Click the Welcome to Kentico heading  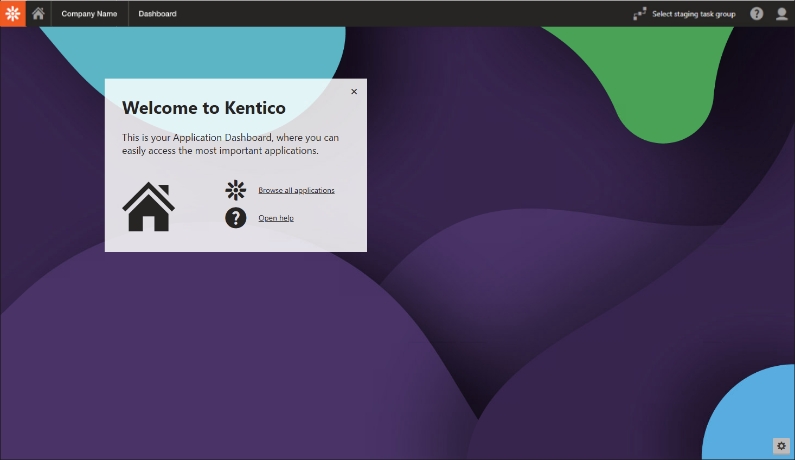(x=203, y=108)
